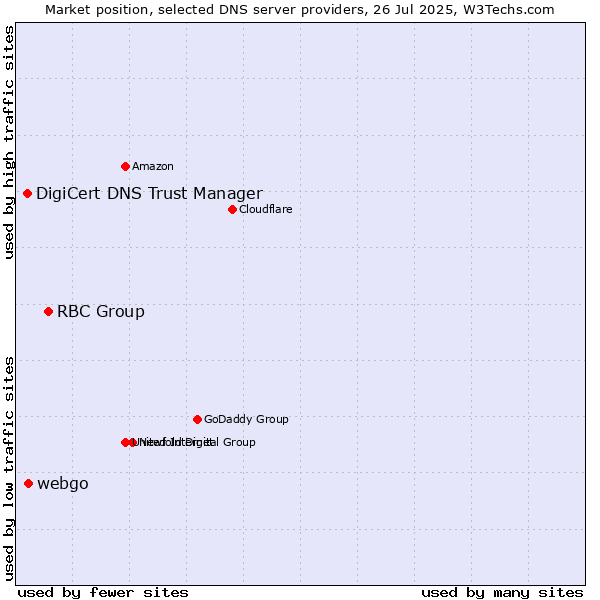Click the 'Cloudflare' label text

266,209
